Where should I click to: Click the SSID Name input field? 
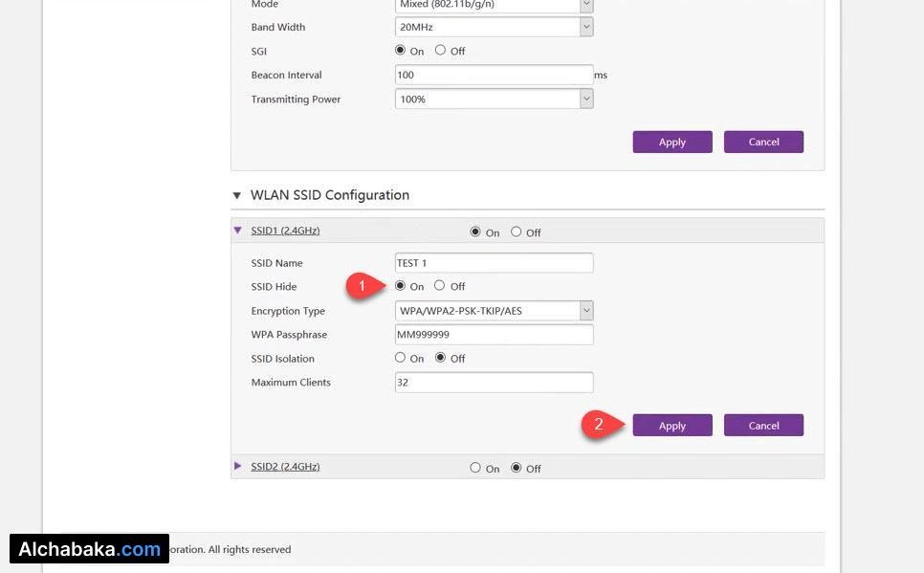(x=494, y=263)
